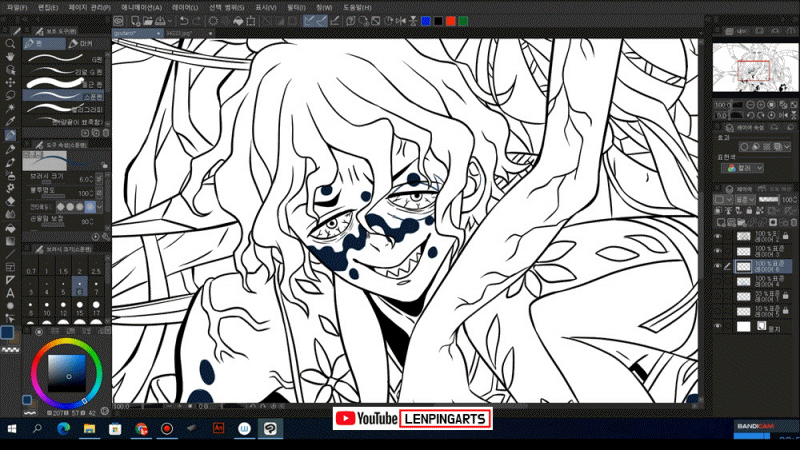Select the Pencil tool in toolbar
Viewport: 800px width, 450px height.
pyautogui.click(x=10, y=149)
